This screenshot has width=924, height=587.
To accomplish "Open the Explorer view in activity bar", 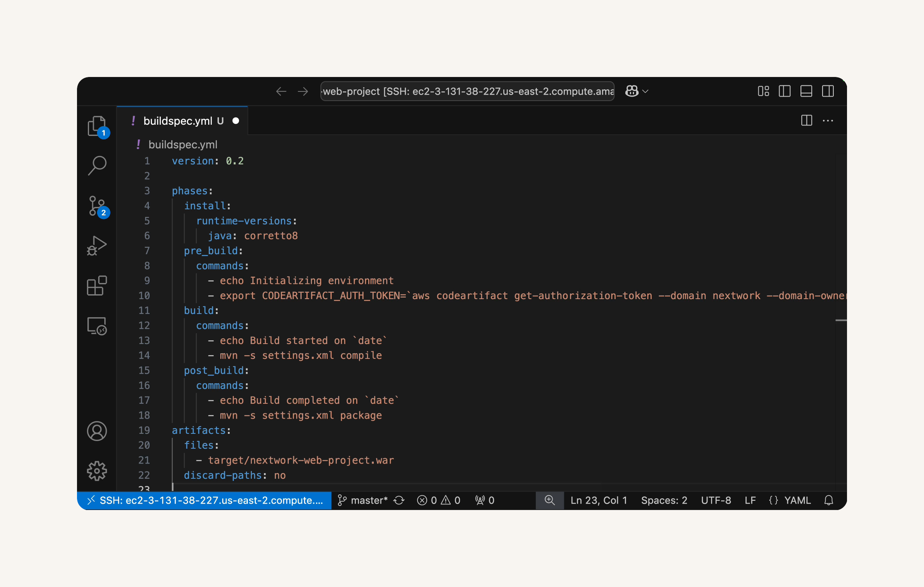I will (x=97, y=126).
